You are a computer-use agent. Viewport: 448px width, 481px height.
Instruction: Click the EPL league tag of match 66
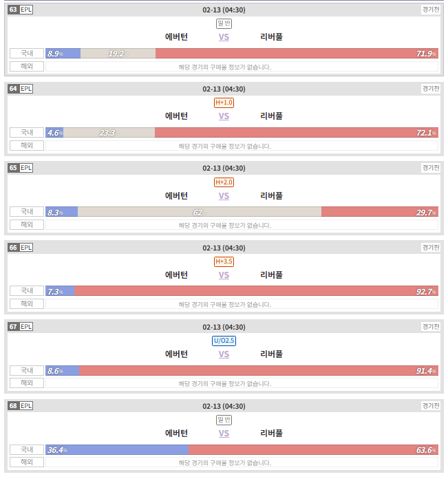point(26,248)
